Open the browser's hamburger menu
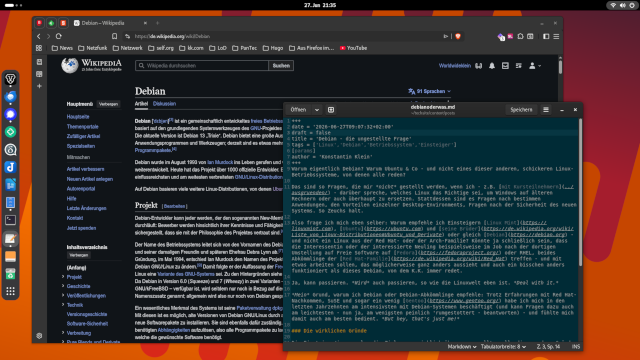 (556, 36)
